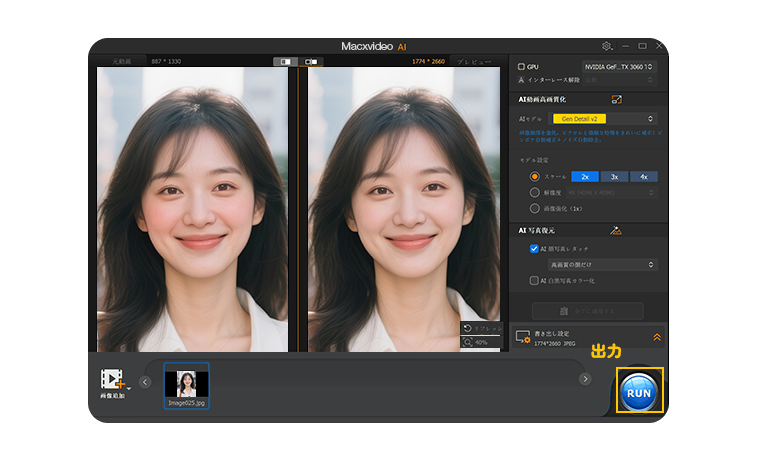Open the settings gear in title bar
The height and width of the screenshot is (462, 757).
click(607, 46)
